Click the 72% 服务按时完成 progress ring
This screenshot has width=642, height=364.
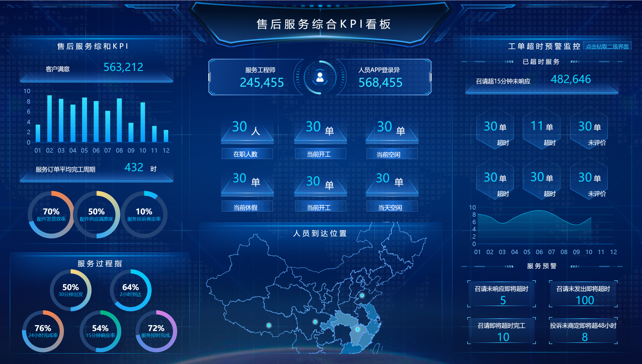156,331
